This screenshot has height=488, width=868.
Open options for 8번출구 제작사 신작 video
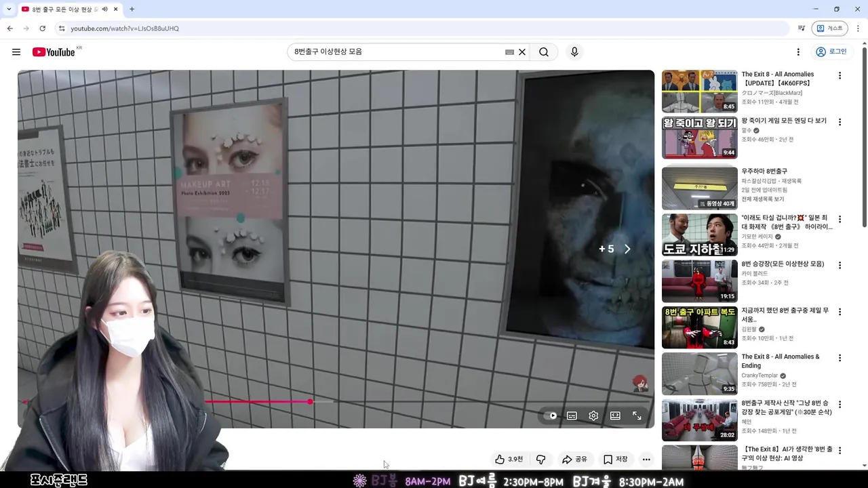pyautogui.click(x=840, y=404)
